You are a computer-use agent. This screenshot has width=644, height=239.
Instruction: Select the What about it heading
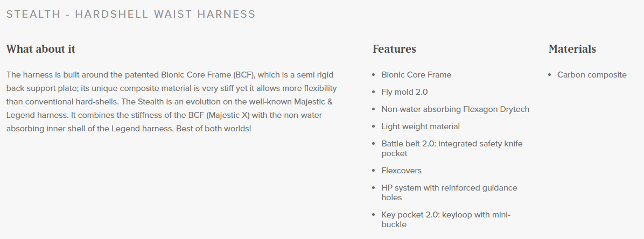click(x=41, y=50)
